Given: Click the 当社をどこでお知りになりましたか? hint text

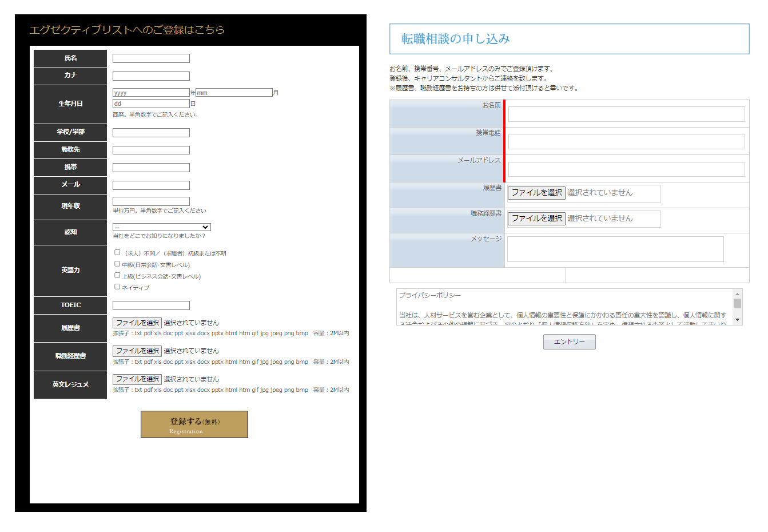Looking at the screenshot, I should coord(159,236).
